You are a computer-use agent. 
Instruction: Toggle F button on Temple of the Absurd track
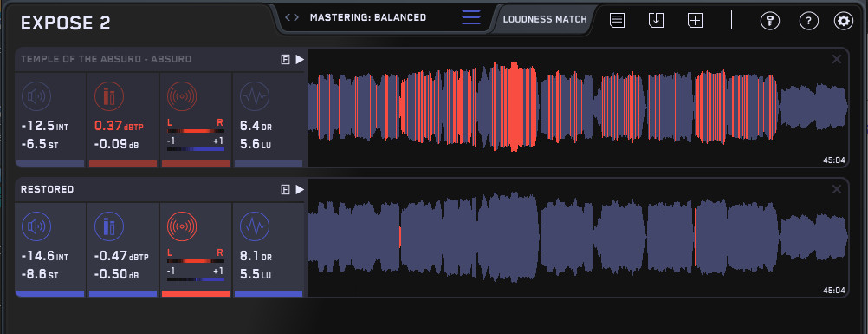tap(286, 59)
